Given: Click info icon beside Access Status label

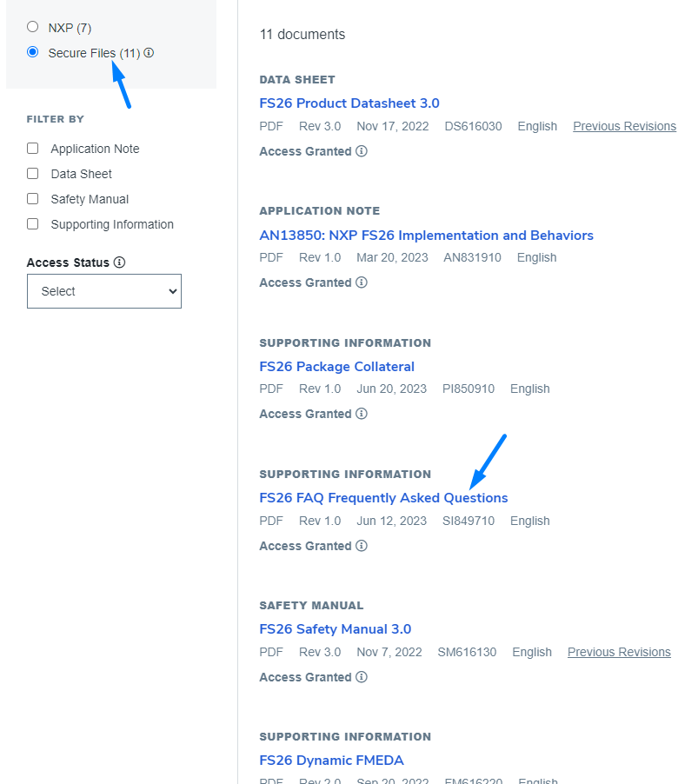Looking at the screenshot, I should click(x=120, y=262).
